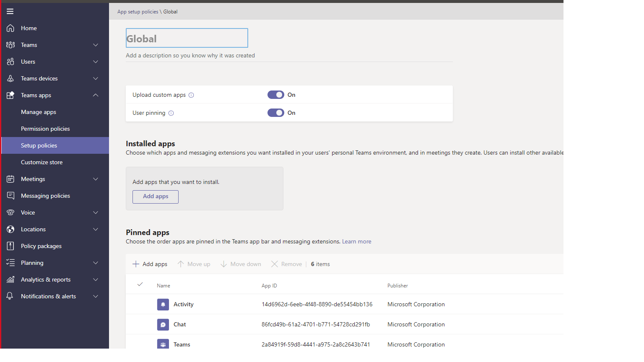Expand the Planning chevron
The width and height of the screenshot is (644, 362).
tap(96, 263)
